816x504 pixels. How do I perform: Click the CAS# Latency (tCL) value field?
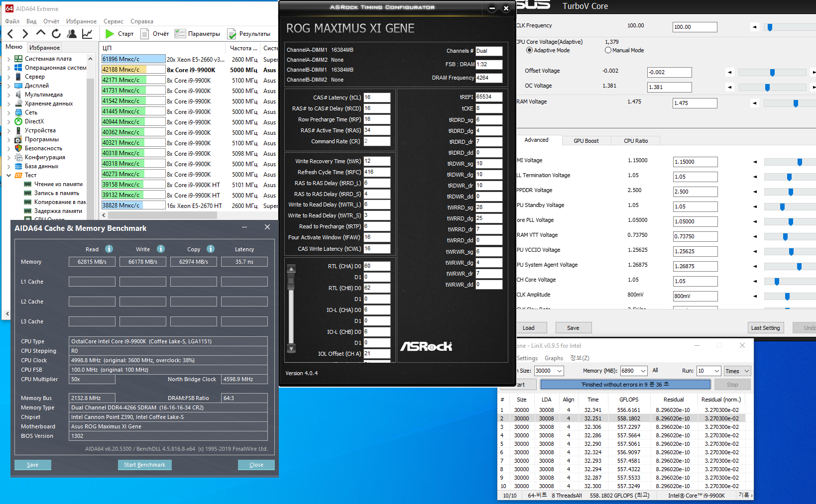tap(377, 98)
